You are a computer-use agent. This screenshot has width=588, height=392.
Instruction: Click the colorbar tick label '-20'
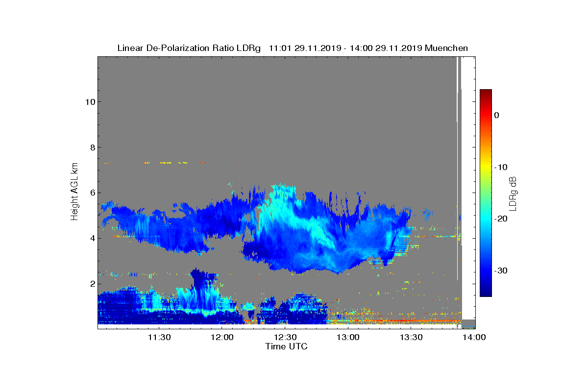pyautogui.click(x=500, y=219)
